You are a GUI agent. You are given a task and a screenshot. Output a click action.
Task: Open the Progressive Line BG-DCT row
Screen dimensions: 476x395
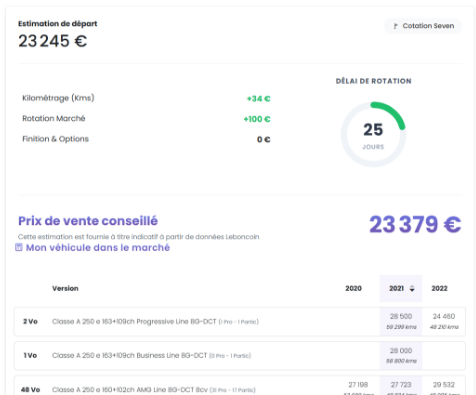239,322
